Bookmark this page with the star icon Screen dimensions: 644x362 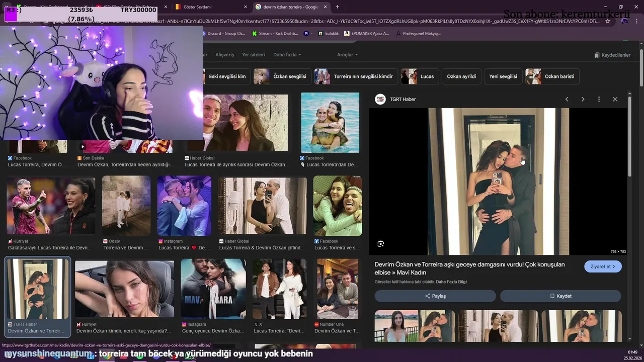(x=608, y=21)
